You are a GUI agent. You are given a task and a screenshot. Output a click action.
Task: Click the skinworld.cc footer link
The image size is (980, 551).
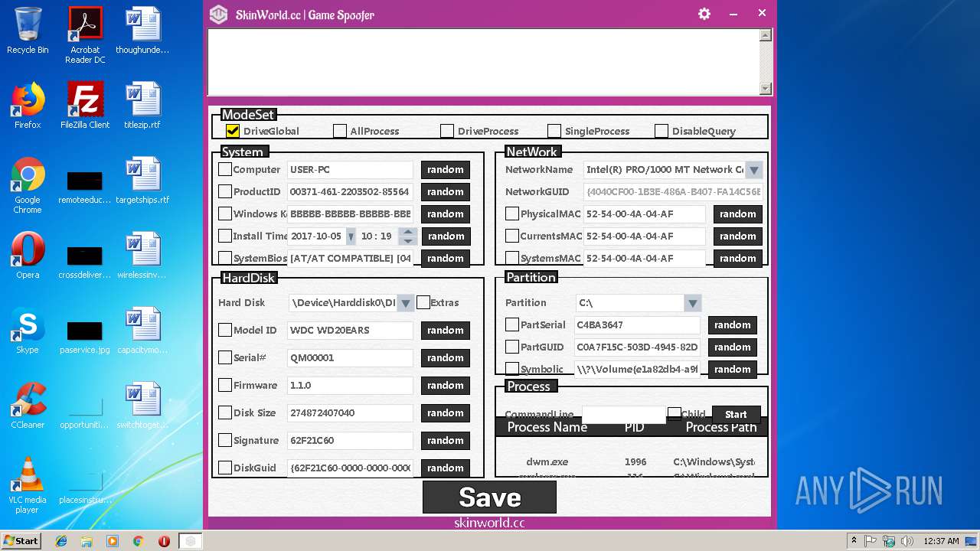489,523
